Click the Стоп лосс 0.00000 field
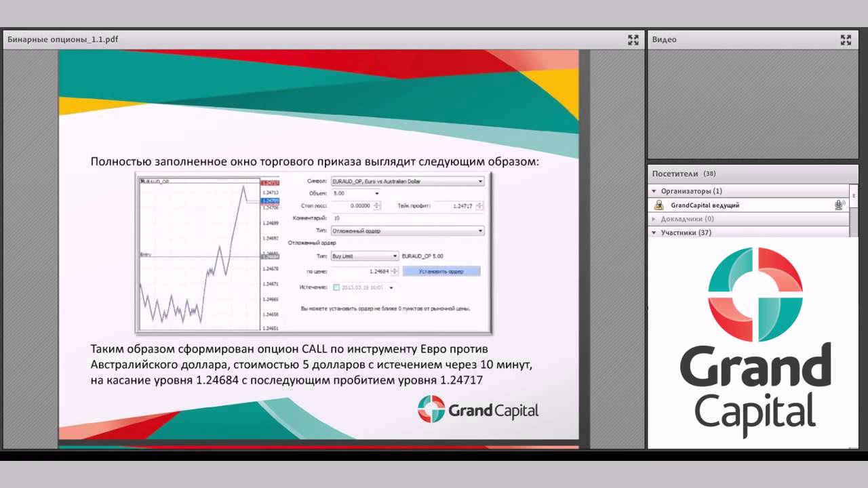This screenshot has height=488, width=868. tap(352, 205)
